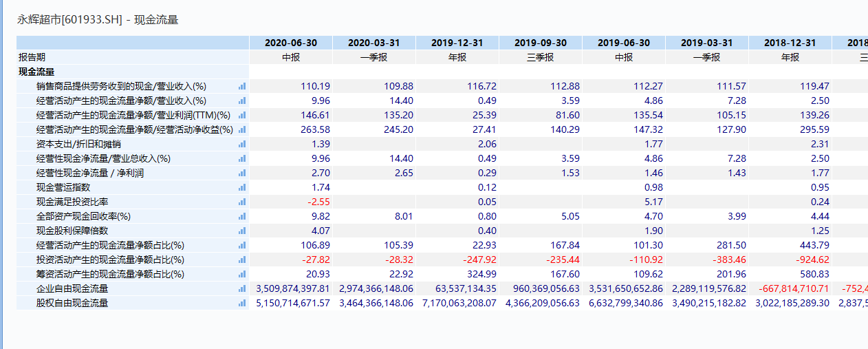Screen dimensions: 868x349
Task: Click the value 110.19
Action: pyautogui.click(x=316, y=86)
